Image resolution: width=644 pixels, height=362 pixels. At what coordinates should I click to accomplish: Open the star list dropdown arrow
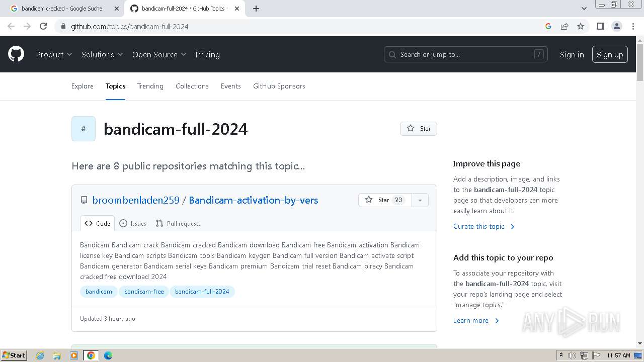click(x=420, y=200)
